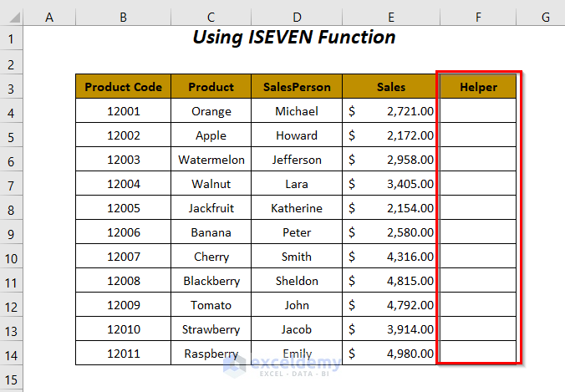Select row 3 header
565x392 pixels.
click(11, 87)
